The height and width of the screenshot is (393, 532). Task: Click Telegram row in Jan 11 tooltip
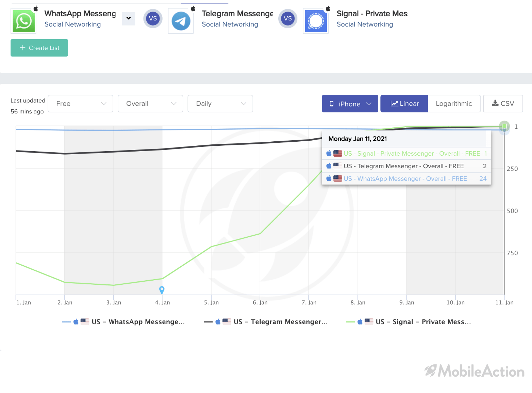(406, 166)
